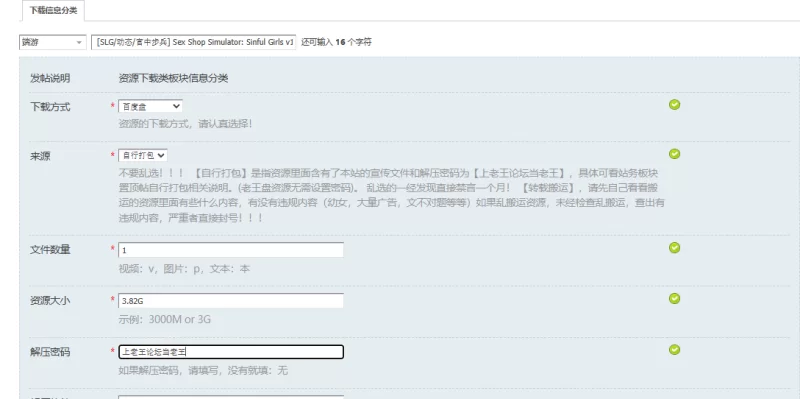The image size is (800, 399).
Task: Click the post title input field
Action: (x=193, y=42)
